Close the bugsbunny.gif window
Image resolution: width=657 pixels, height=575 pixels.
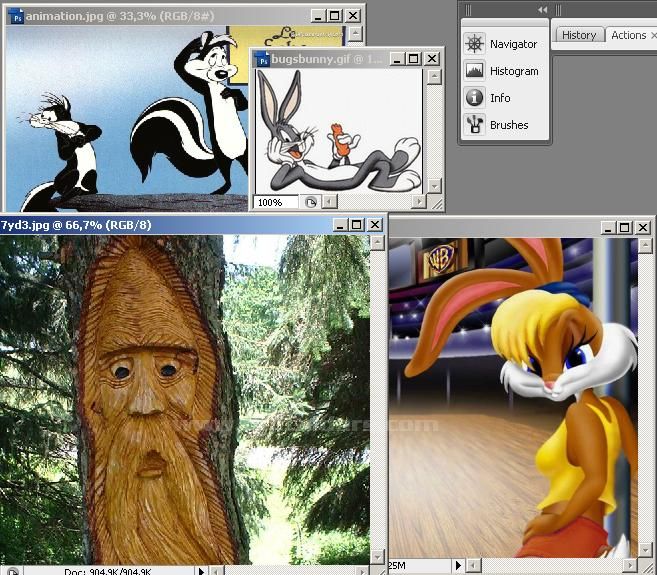pyautogui.click(x=432, y=59)
